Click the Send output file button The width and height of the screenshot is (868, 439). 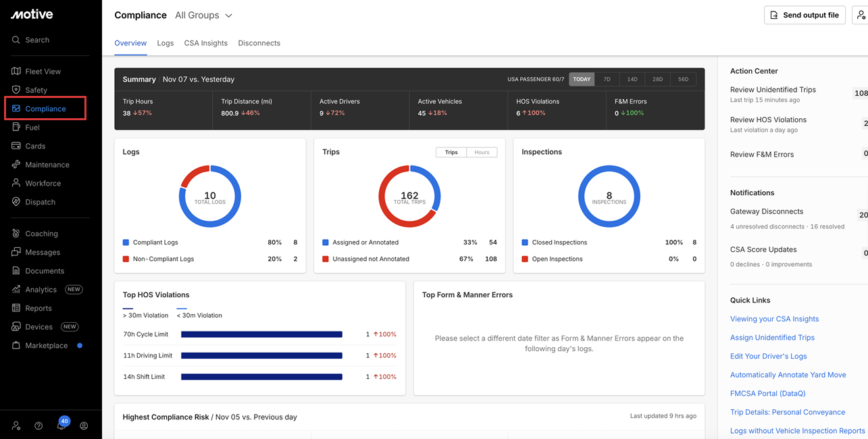805,15
